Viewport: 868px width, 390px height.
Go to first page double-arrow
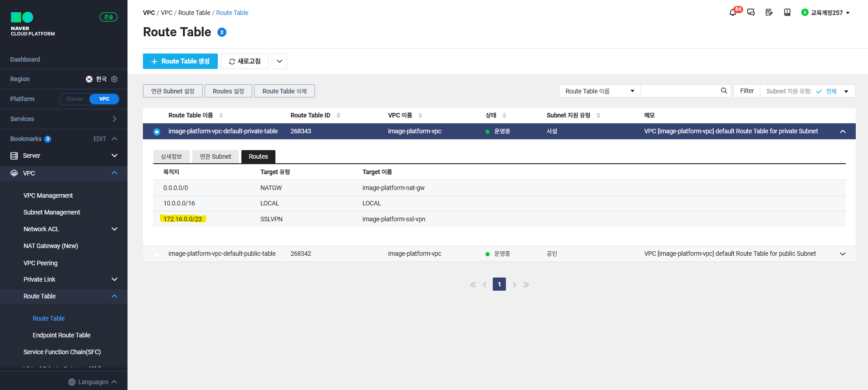click(473, 285)
